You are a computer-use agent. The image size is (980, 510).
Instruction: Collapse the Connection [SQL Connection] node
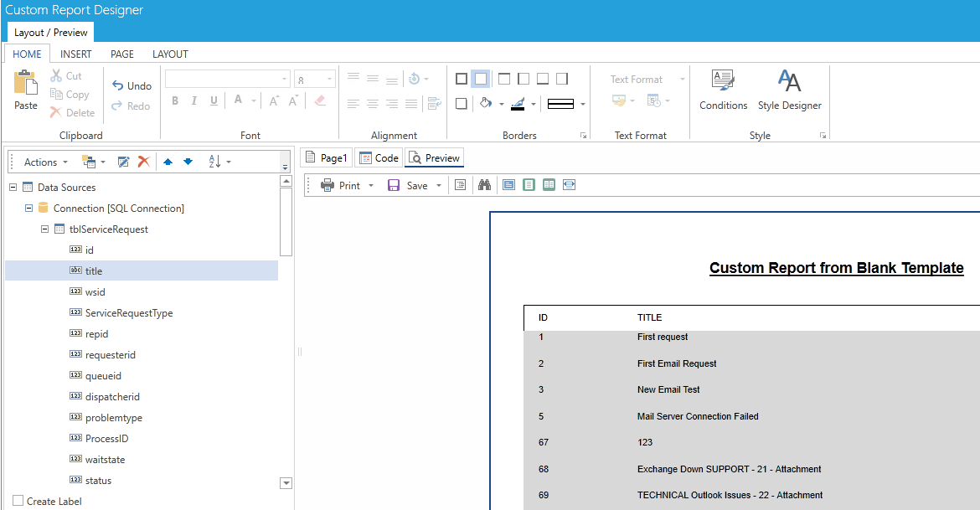click(28, 209)
